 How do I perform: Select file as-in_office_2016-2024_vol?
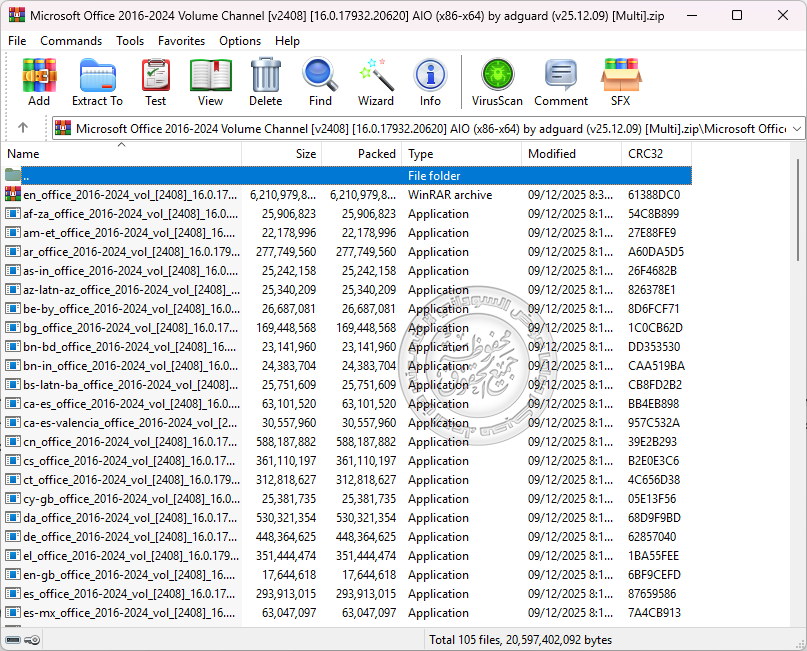(130, 271)
